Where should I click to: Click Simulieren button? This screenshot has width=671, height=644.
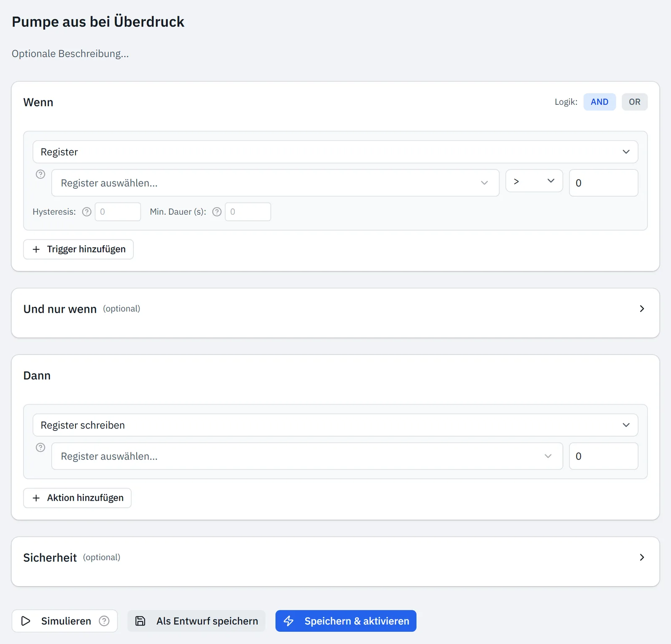65,621
